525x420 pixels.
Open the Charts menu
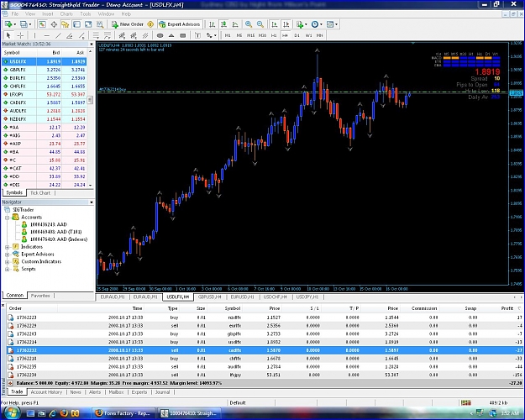tap(66, 14)
